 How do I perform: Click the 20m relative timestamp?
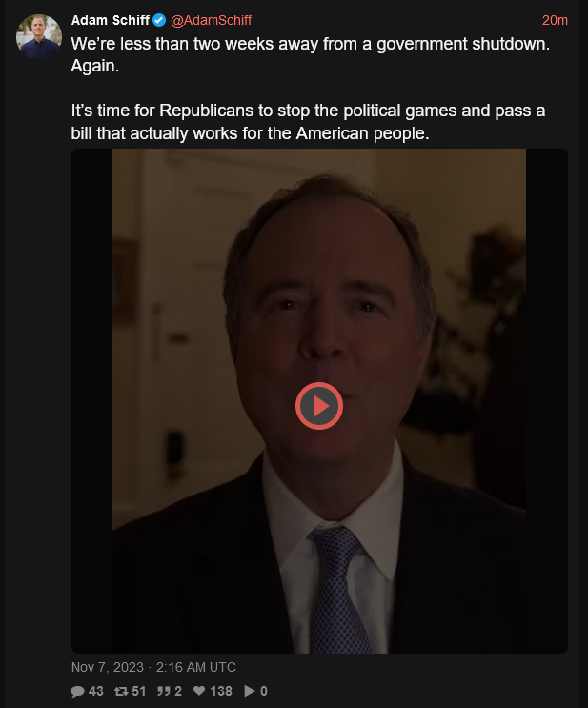(555, 20)
